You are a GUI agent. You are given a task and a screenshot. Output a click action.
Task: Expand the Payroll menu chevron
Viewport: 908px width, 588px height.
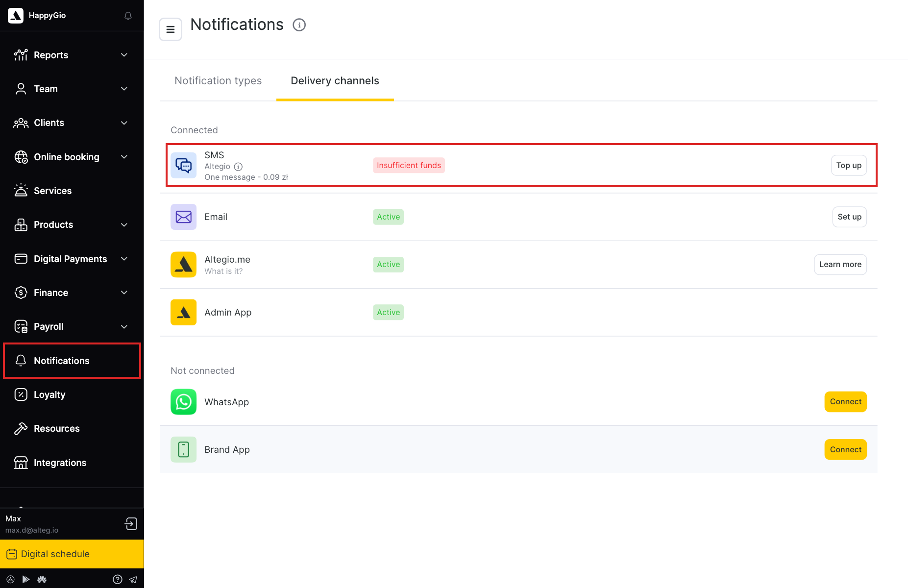coord(124,327)
